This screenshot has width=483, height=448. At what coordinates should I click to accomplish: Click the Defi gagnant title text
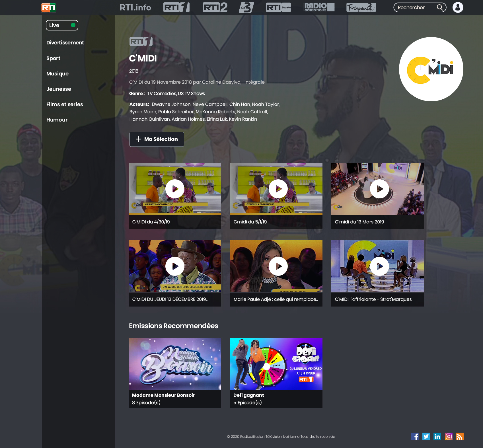(x=249, y=395)
